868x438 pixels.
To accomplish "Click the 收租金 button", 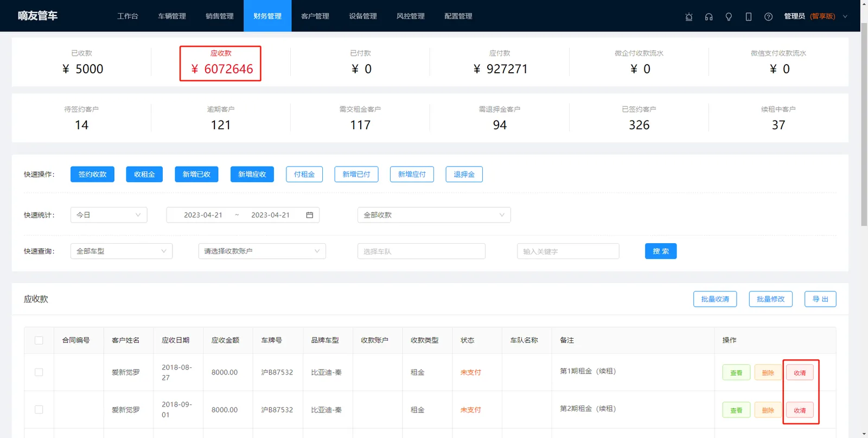I will 144,174.
